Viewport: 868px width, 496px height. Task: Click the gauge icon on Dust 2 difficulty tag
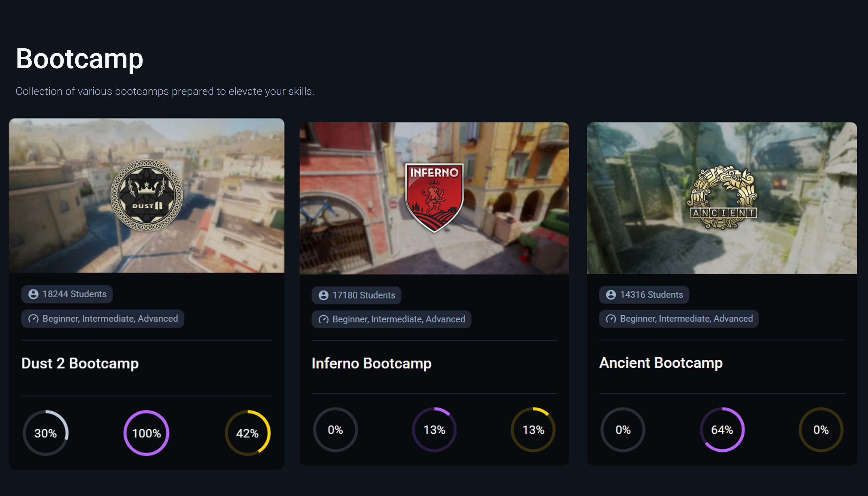pos(33,318)
